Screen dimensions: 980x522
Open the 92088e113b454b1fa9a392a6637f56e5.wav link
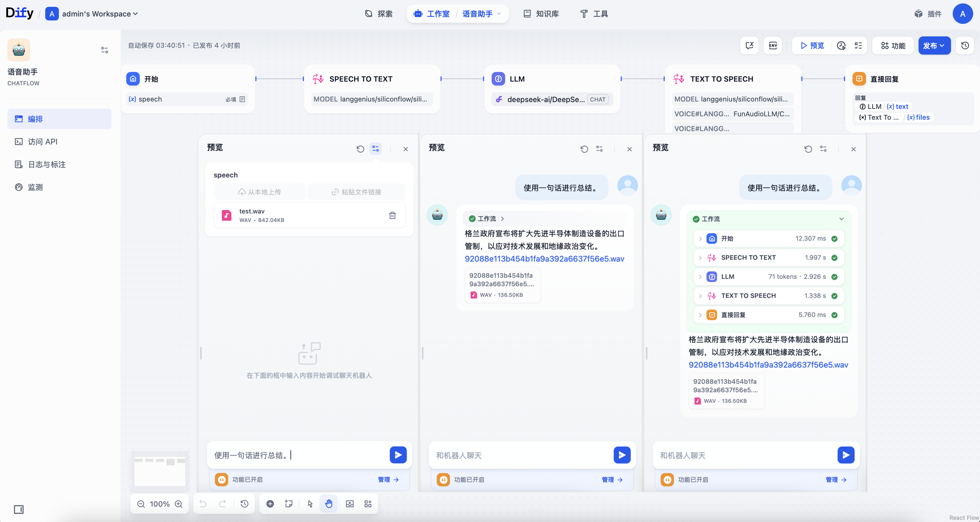(544, 259)
